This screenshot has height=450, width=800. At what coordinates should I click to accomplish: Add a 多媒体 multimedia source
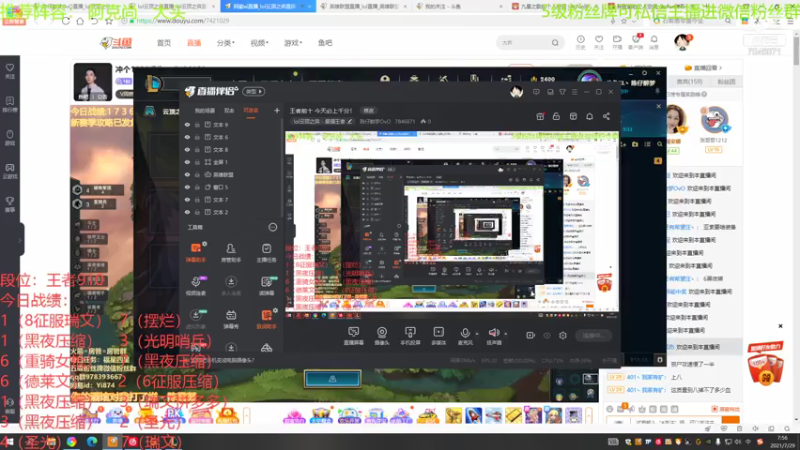(438, 336)
